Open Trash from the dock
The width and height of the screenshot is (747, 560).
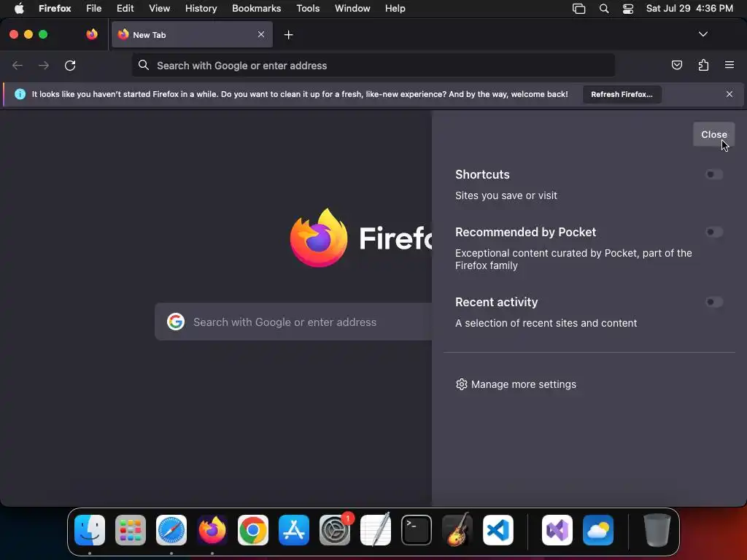click(x=657, y=530)
